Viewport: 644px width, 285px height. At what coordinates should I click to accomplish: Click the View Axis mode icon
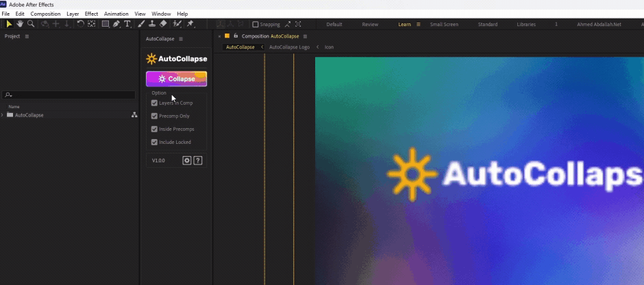240,24
